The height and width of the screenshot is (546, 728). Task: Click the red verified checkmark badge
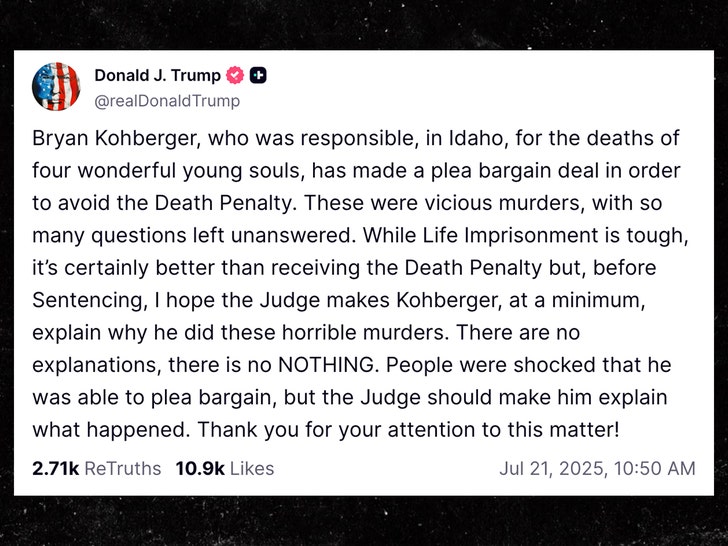pos(235,76)
